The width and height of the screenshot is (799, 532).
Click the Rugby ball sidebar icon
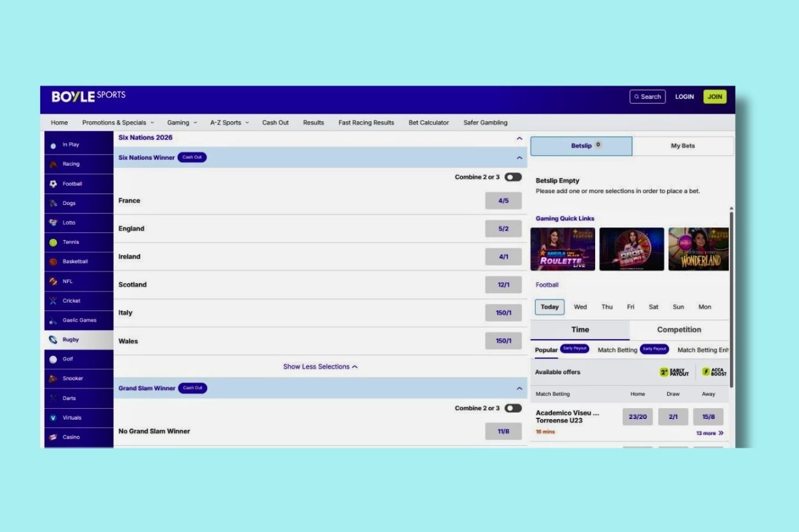(54, 340)
